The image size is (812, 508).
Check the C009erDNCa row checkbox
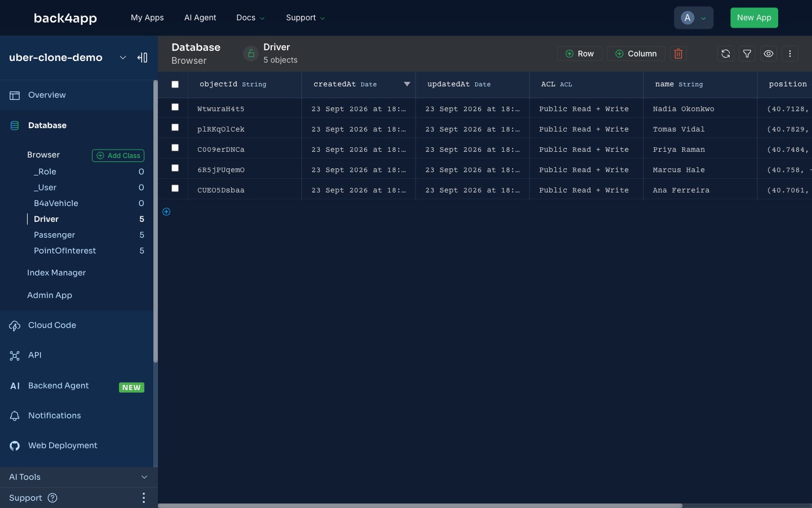175,148
